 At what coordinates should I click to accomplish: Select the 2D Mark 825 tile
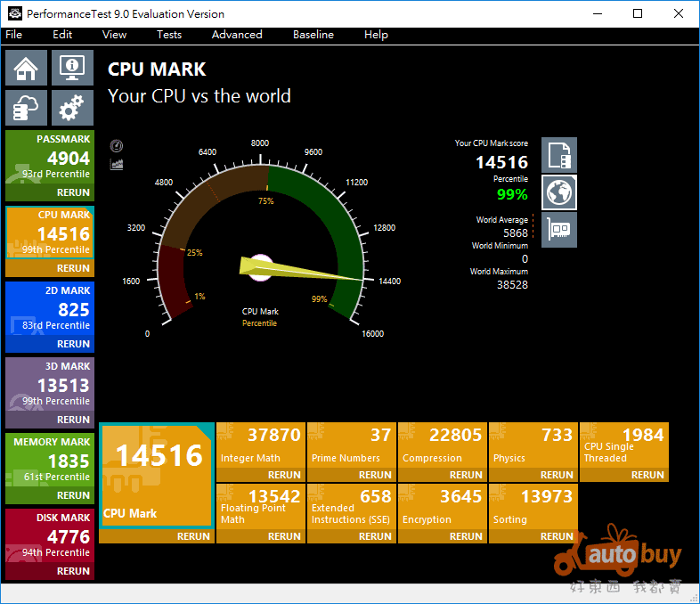point(50,308)
